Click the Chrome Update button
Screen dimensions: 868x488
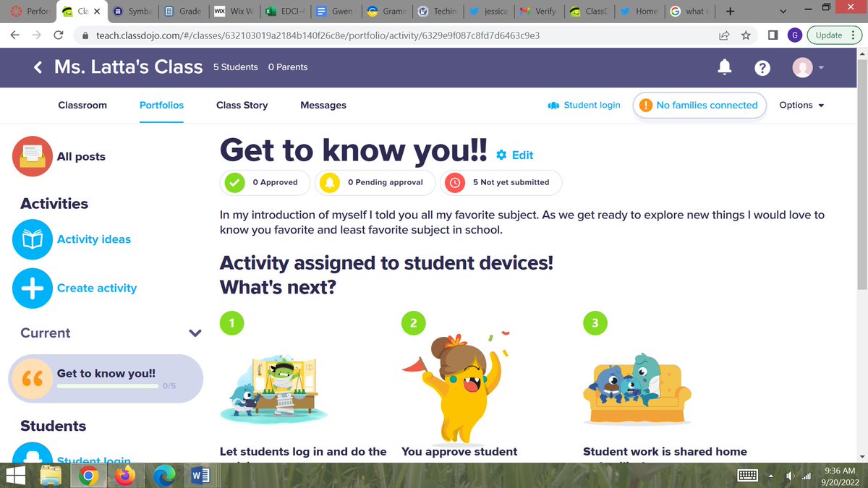[x=834, y=35]
